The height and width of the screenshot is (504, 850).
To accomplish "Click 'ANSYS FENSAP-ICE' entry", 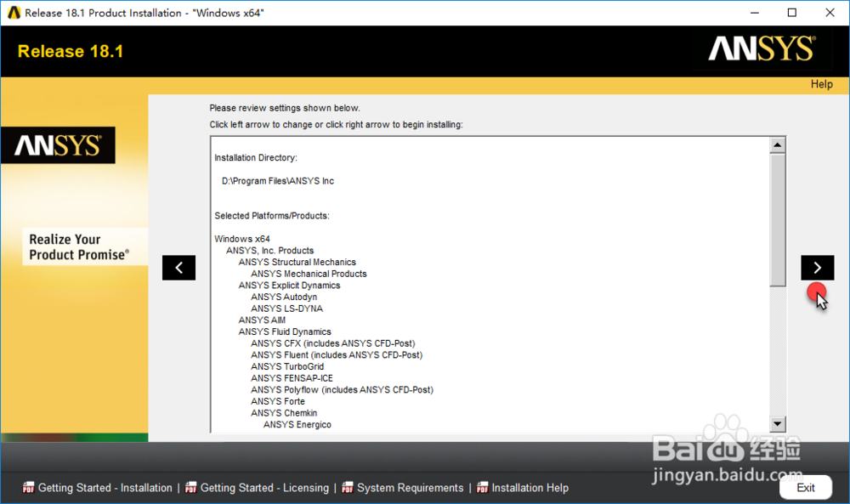I will (292, 378).
